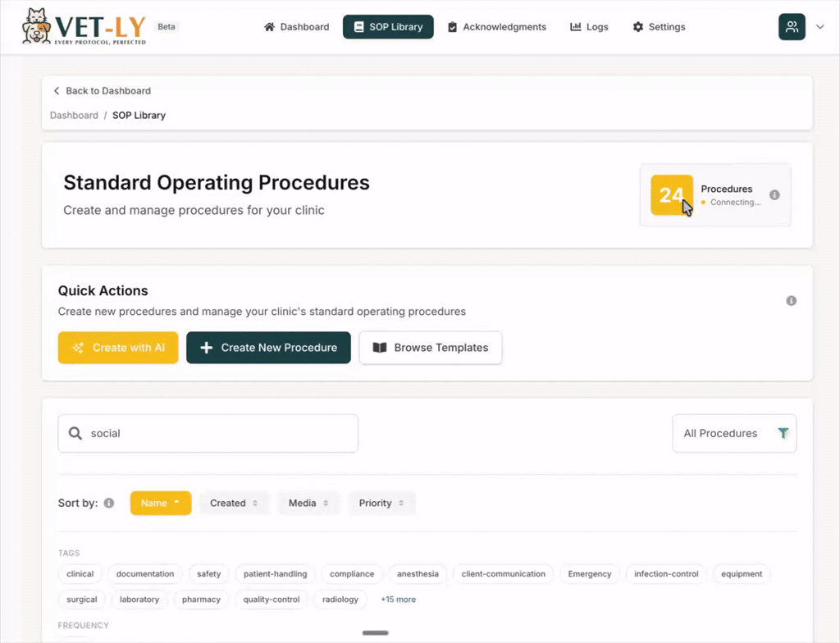Switch to the Acknowledgments tab
840x643 pixels.
click(497, 26)
